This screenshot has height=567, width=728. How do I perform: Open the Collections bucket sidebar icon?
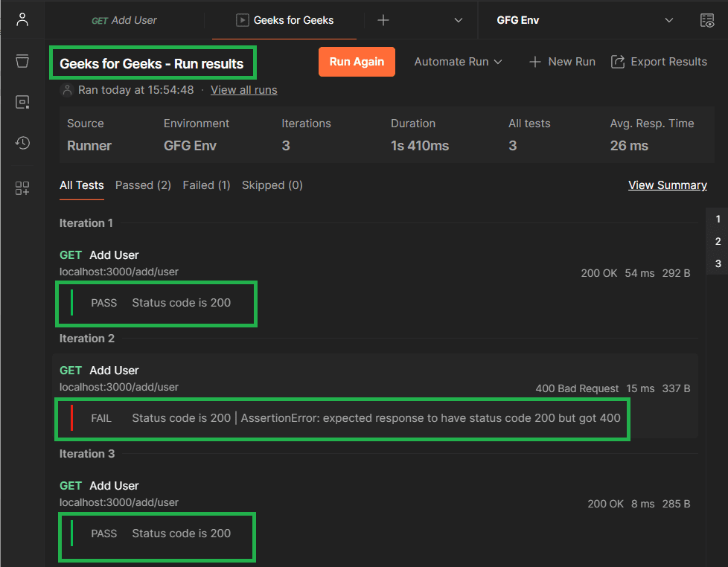point(22,61)
